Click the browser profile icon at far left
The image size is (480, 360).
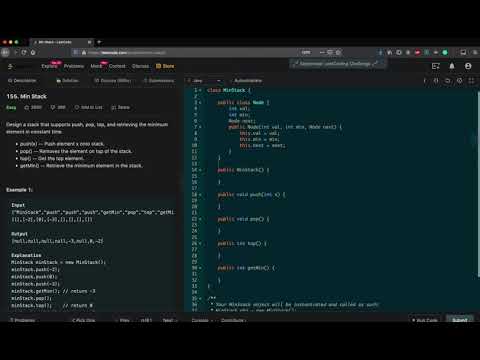(x=5, y=52)
